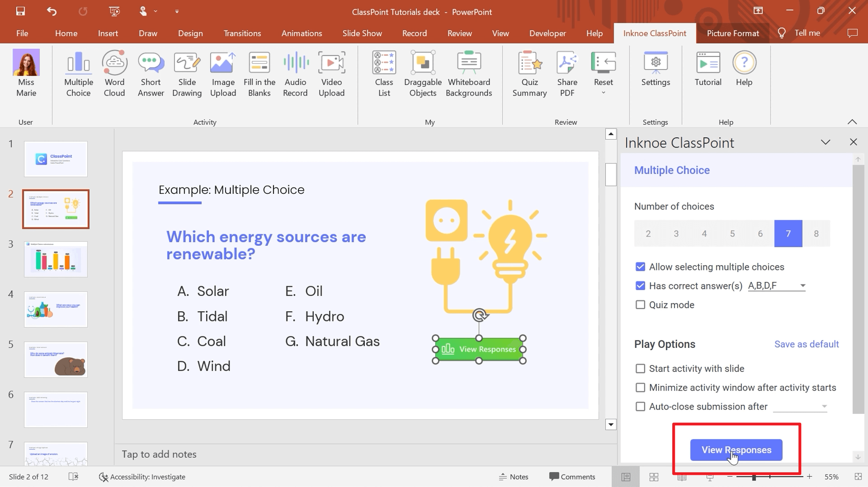Add a Word Cloud activity
868x487 pixels.
tap(114, 74)
